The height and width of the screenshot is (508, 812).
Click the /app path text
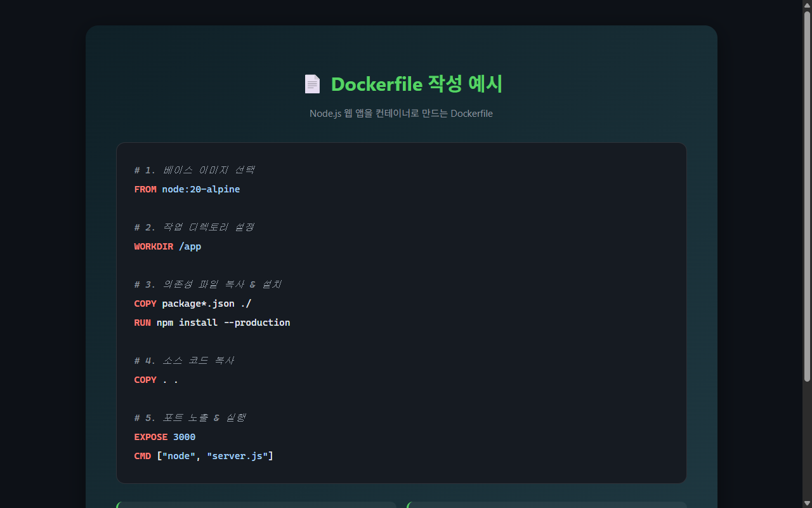[190, 246]
